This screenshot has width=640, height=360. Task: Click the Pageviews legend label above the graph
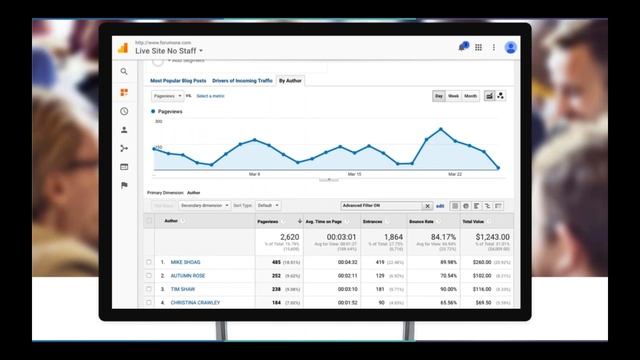pyautogui.click(x=170, y=111)
